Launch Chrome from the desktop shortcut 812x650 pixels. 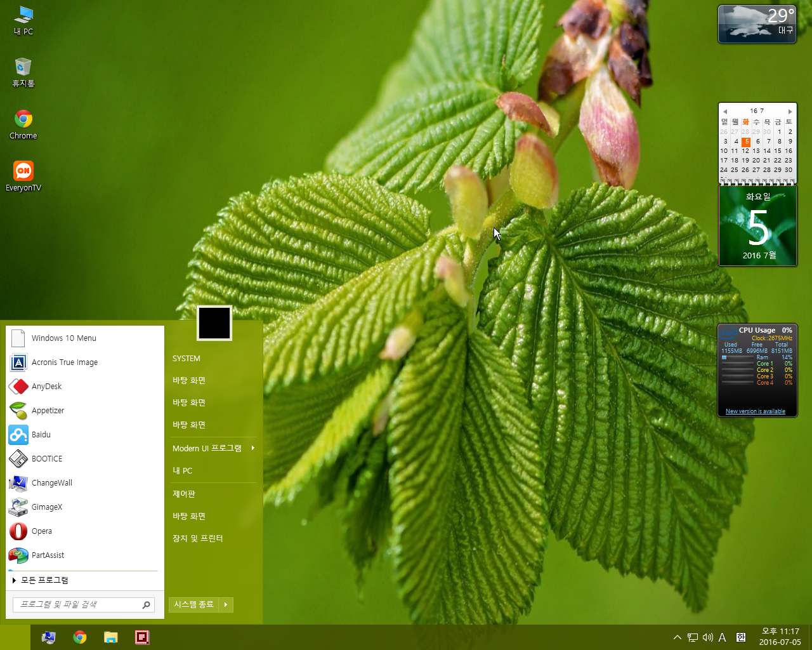tap(23, 124)
